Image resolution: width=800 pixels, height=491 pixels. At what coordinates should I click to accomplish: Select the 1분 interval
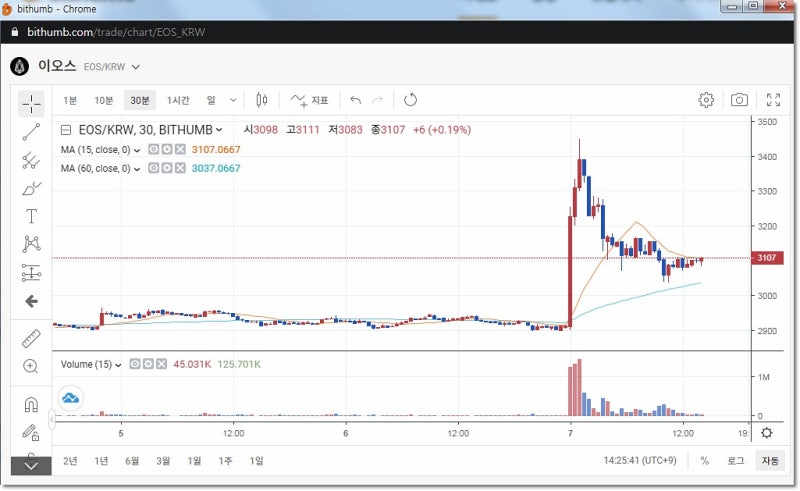pyautogui.click(x=70, y=100)
